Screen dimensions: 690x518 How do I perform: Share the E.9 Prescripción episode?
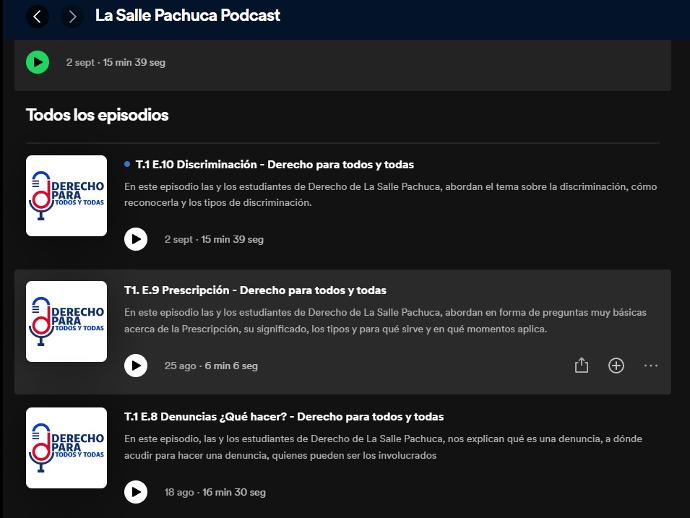tap(581, 365)
